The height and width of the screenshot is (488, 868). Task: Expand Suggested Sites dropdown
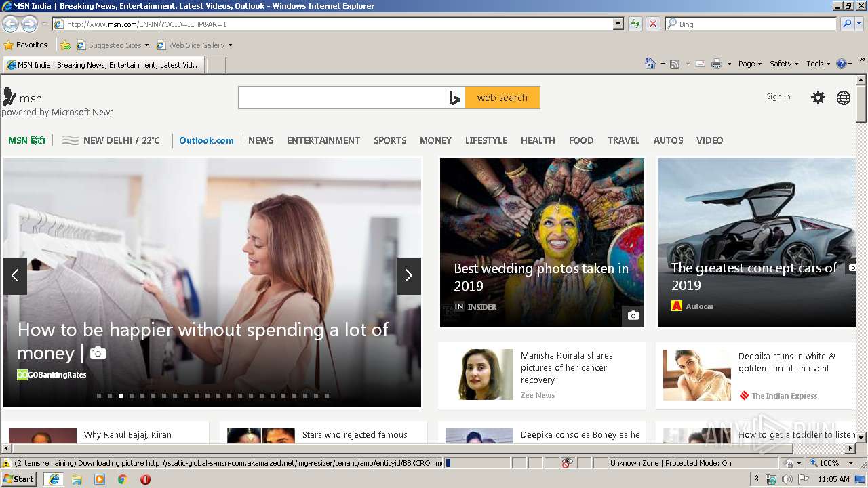(x=146, y=45)
